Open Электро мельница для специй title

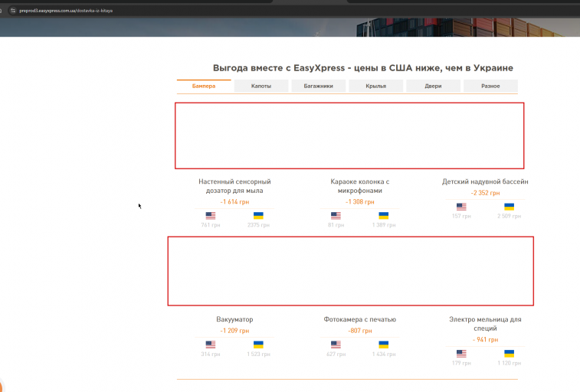click(x=485, y=324)
